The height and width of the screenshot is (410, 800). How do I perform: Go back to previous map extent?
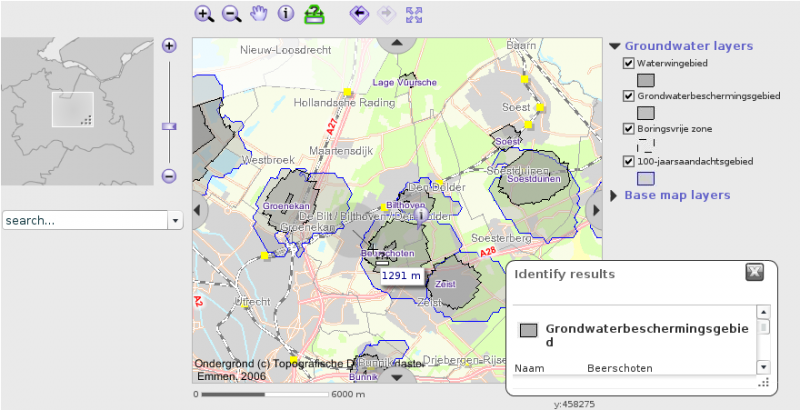[x=359, y=14]
